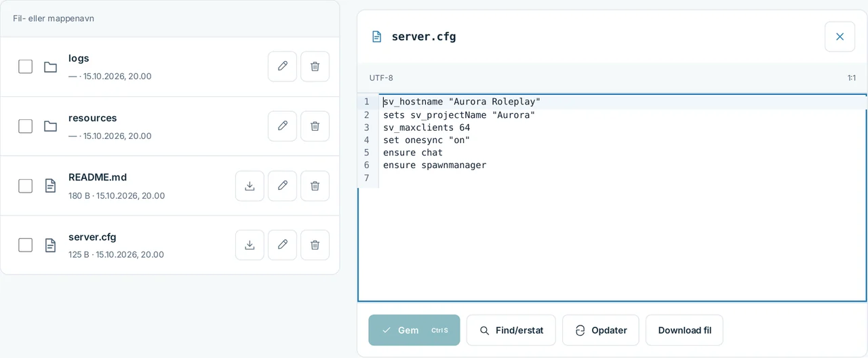Screen dimensions: 868x358
Task: Rename the logs folder with pencil icon
Action: point(282,66)
